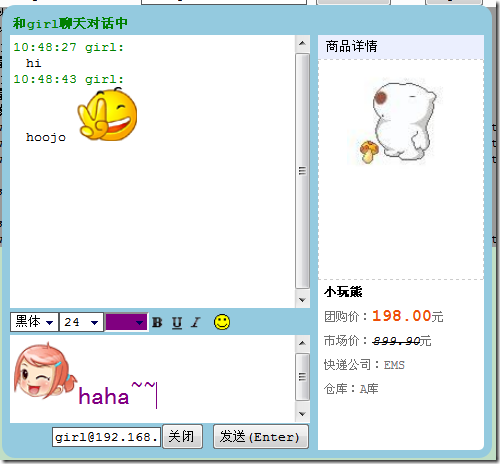This screenshot has width=500, height=464.
Task: Click the market price 899.90元
Action: [402, 341]
